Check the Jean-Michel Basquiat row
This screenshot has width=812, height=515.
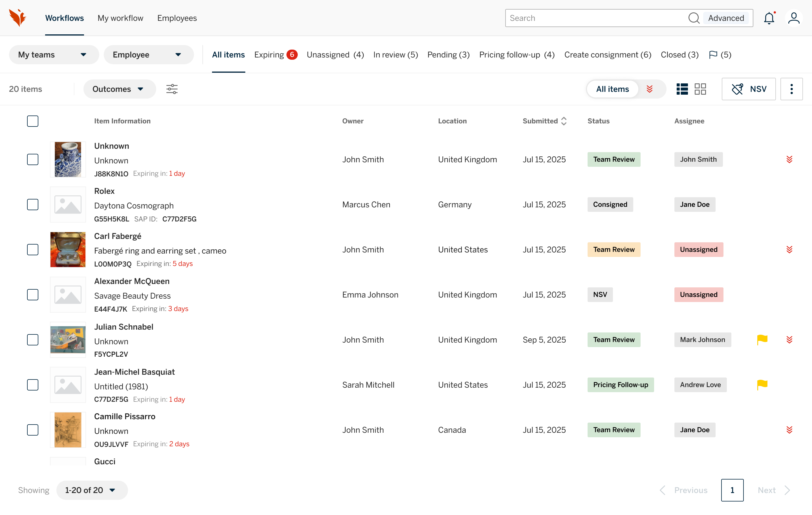(33, 385)
